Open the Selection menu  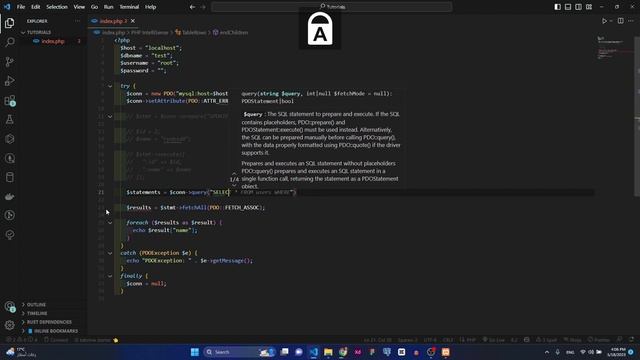pos(57,7)
